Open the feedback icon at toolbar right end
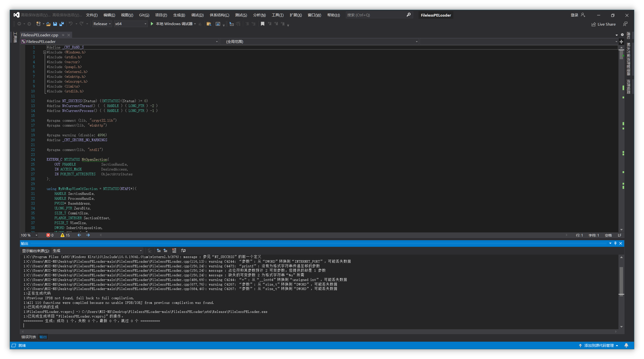The height and width of the screenshot is (359, 644). (x=625, y=24)
